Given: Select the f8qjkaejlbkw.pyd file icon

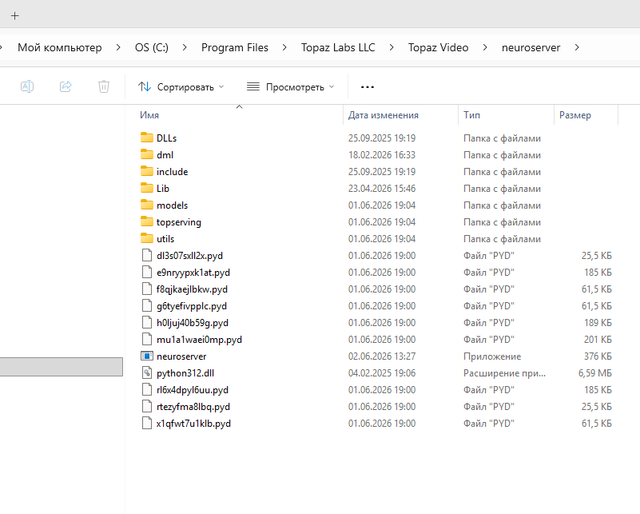Looking at the screenshot, I should point(147,289).
